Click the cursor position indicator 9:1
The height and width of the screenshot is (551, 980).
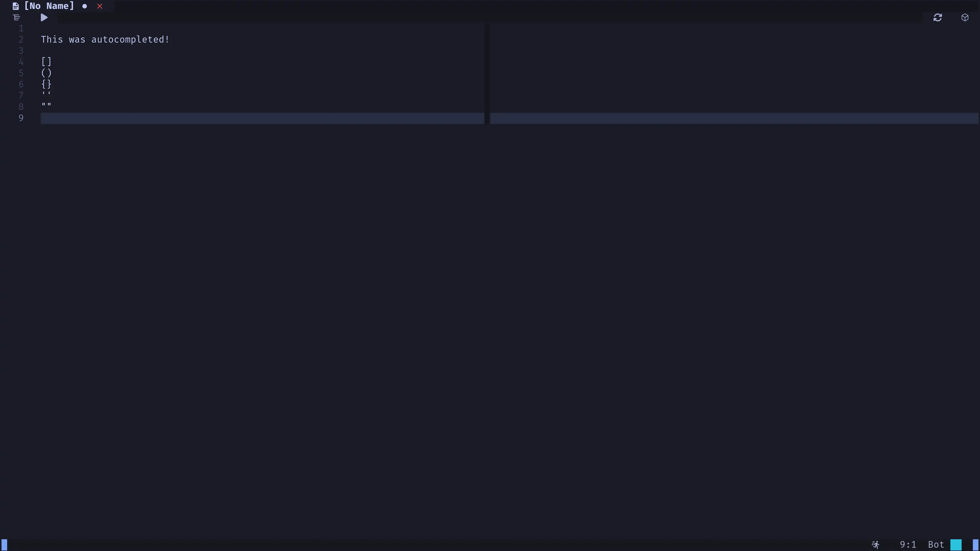[908, 544]
